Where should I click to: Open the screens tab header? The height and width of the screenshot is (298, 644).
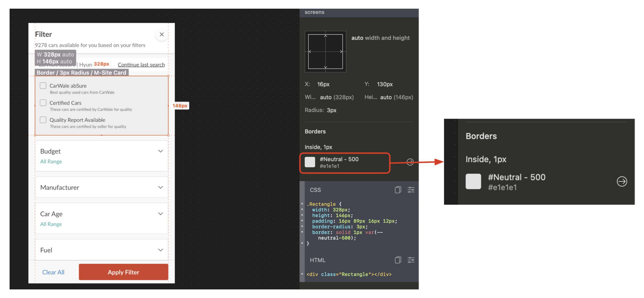(314, 12)
